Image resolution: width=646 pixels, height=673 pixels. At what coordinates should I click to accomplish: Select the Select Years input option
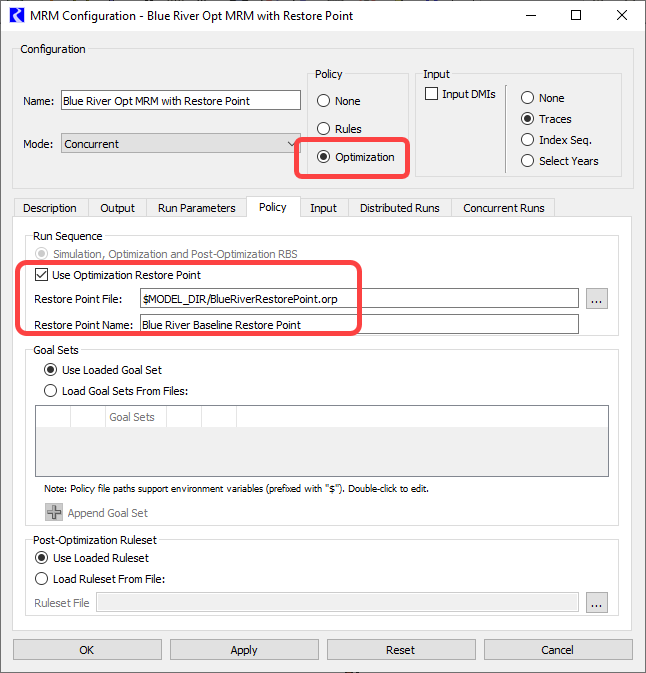pos(527,161)
